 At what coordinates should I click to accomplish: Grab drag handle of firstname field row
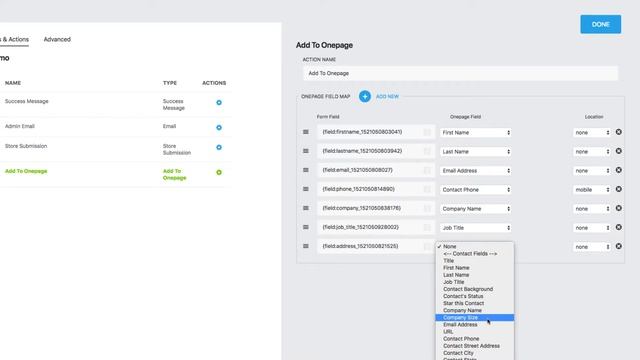[x=306, y=132]
